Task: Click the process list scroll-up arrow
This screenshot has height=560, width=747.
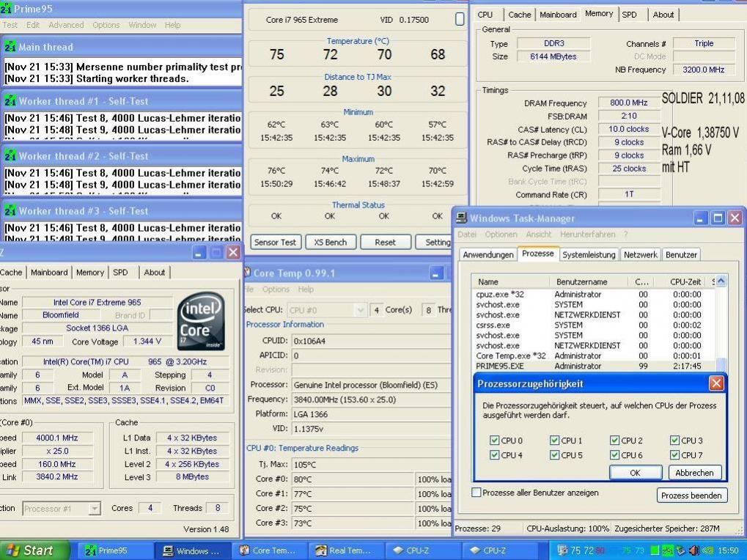Action: (x=720, y=281)
